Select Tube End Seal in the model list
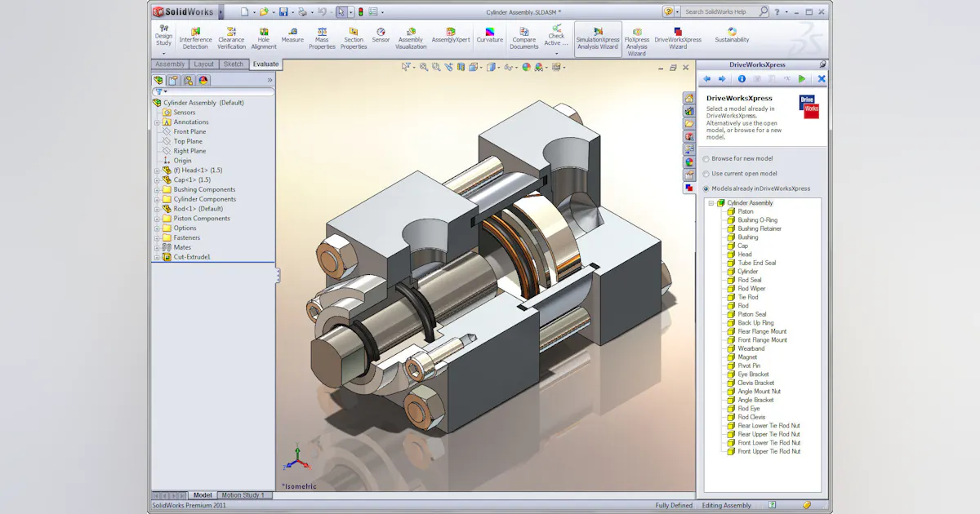980x514 pixels. click(756, 263)
